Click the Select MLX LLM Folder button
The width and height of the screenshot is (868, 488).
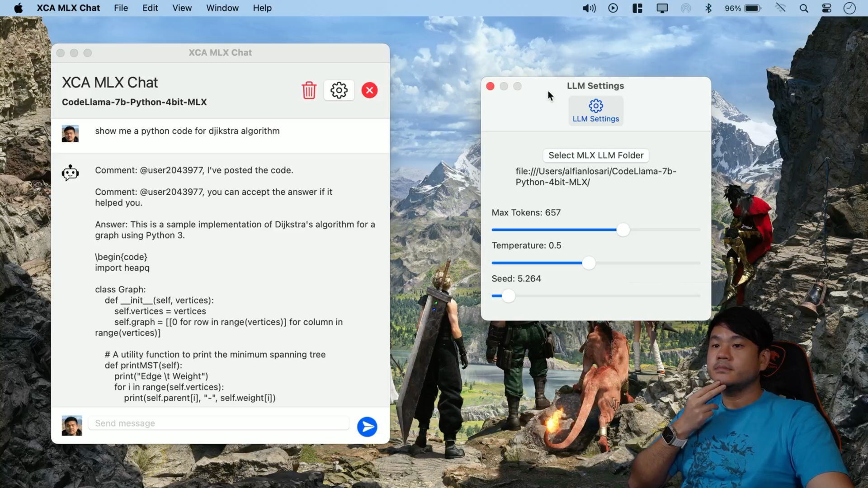[595, 155]
